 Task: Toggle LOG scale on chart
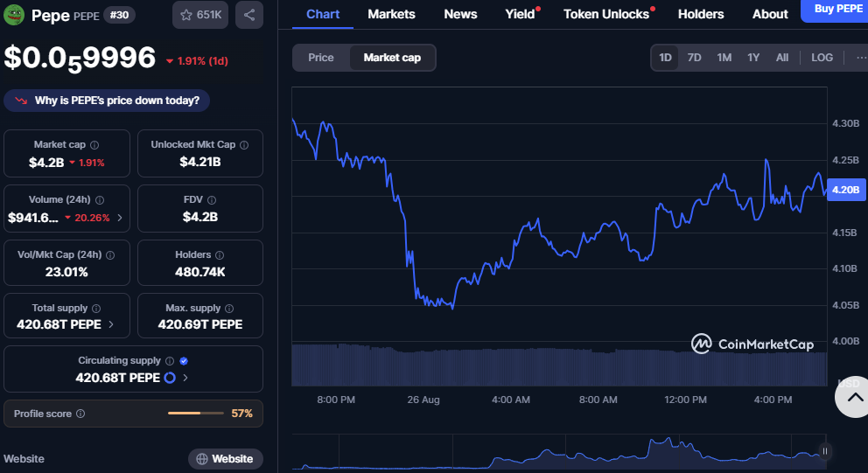click(x=822, y=58)
